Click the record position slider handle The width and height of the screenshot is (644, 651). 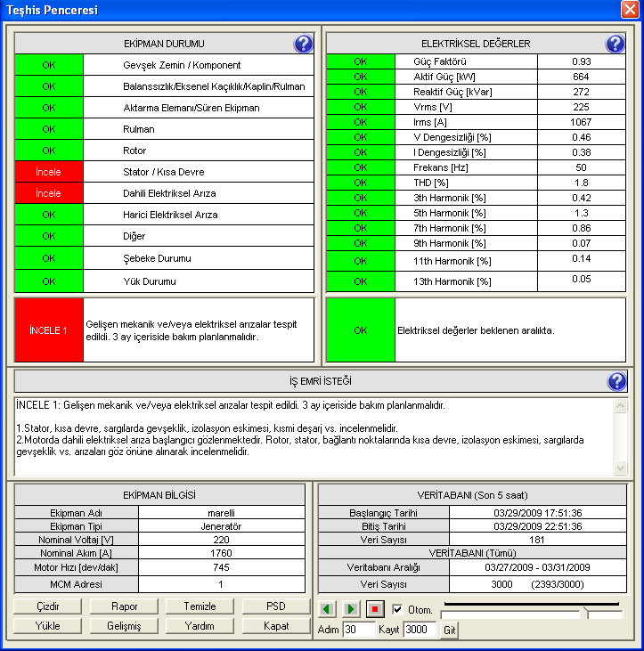585,614
